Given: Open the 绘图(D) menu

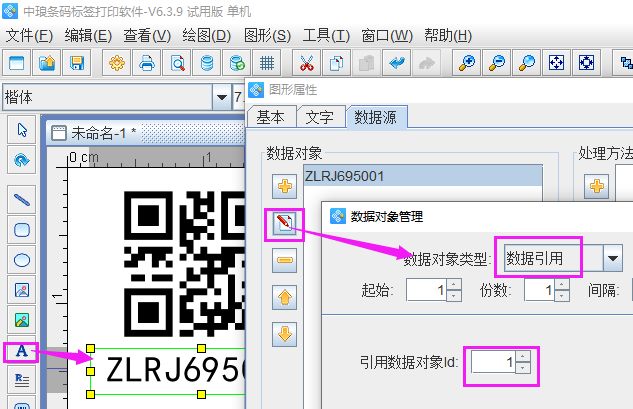Looking at the screenshot, I should [208, 35].
